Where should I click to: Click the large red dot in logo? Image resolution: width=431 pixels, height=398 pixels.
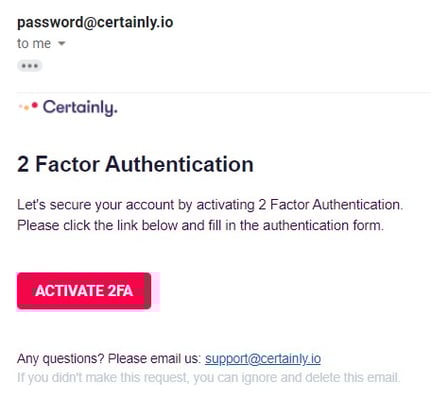coord(35,105)
